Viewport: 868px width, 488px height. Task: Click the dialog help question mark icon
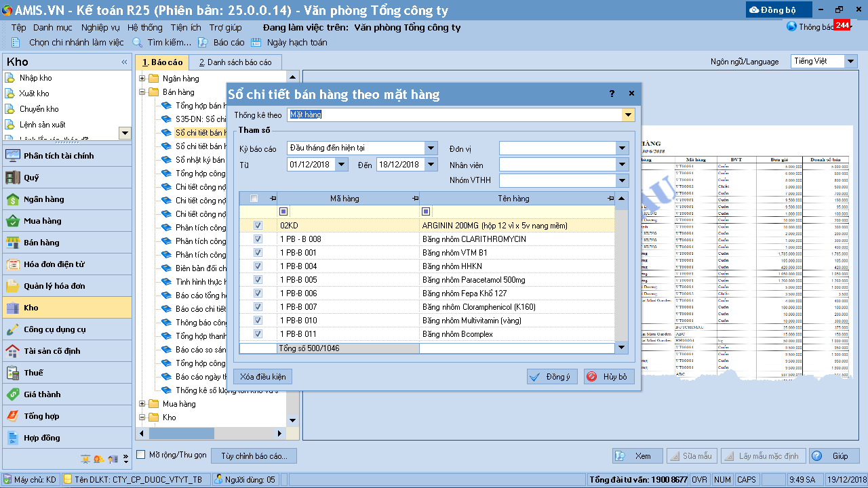pyautogui.click(x=612, y=94)
